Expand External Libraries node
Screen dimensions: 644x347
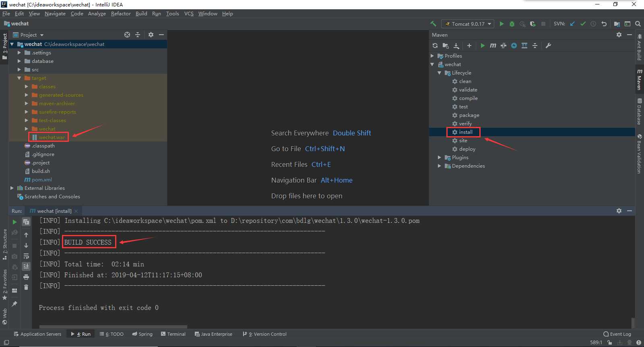click(x=12, y=188)
